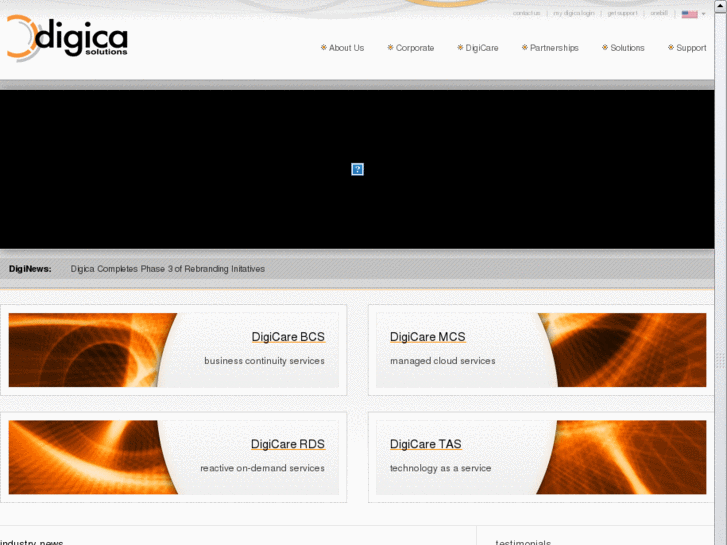This screenshot has width=727, height=545.
Task: Read the Rebranding Initiatives news headline
Action: point(167,269)
